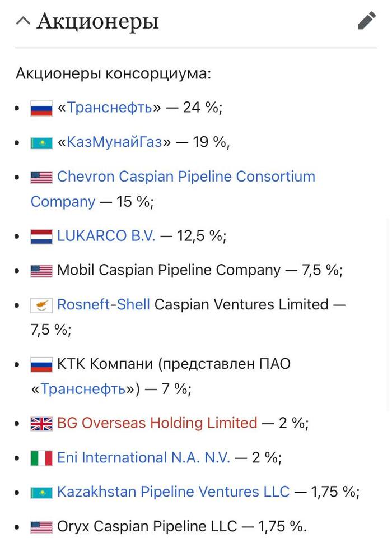Click the Cyprus flag beside Rosneft-Shell
The height and width of the screenshot is (556, 392).
(x=41, y=305)
